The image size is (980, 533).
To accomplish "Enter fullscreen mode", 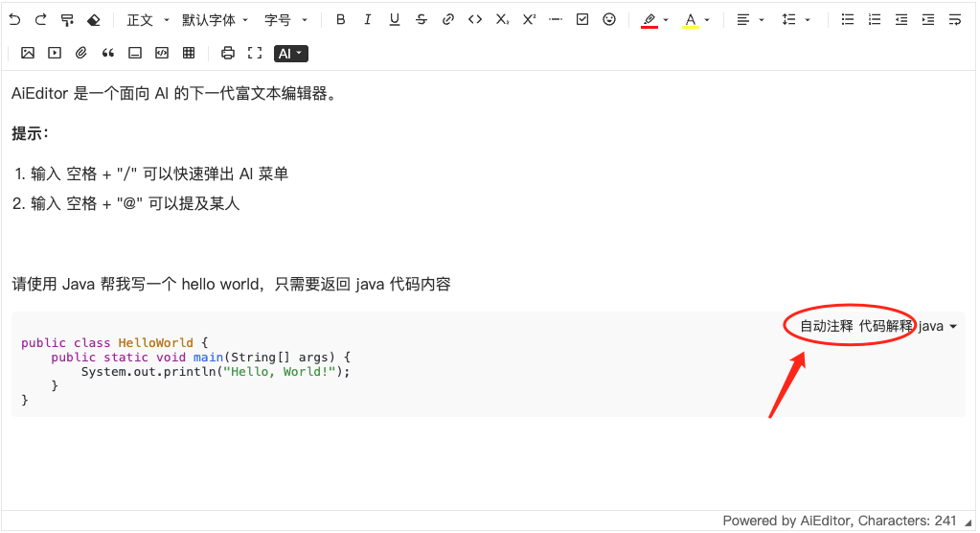I will (x=255, y=53).
